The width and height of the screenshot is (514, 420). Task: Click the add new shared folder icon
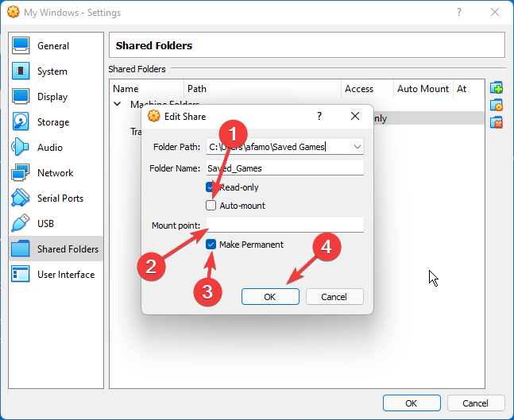tap(497, 88)
